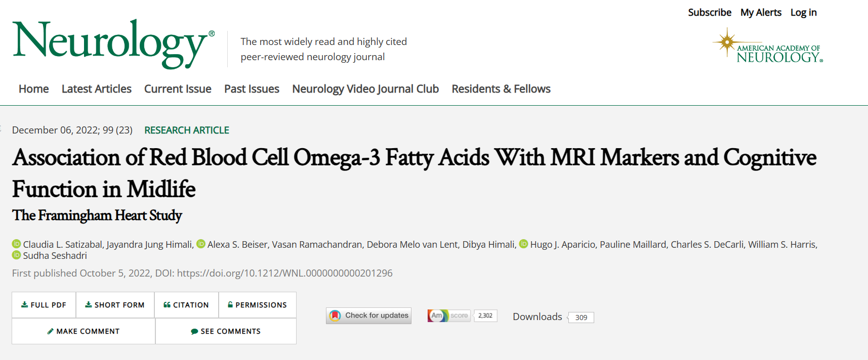Select author Dibya Himali
Viewport: 868px width, 360px height.
[488, 245]
